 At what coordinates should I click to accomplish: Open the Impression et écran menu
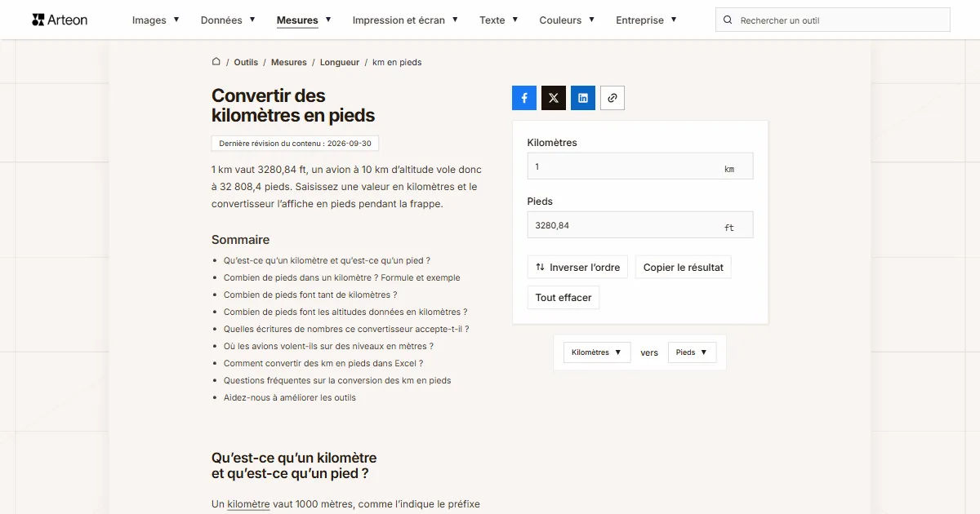405,20
